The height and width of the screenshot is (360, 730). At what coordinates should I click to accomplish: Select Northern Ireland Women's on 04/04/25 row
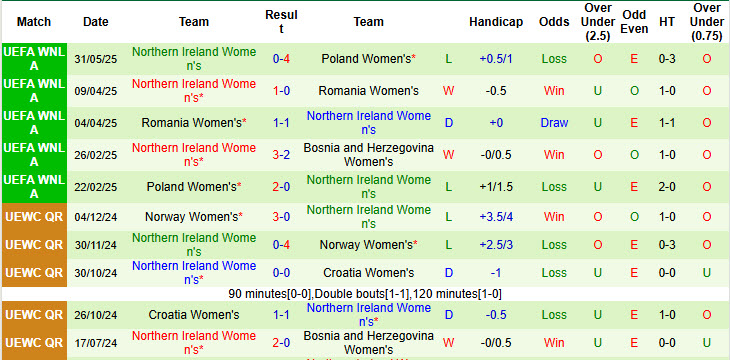(368, 122)
